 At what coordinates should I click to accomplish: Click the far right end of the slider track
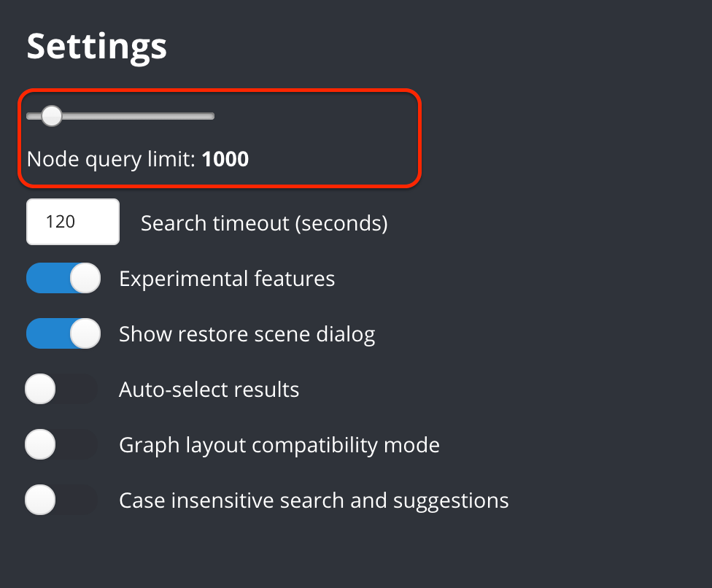coord(212,116)
